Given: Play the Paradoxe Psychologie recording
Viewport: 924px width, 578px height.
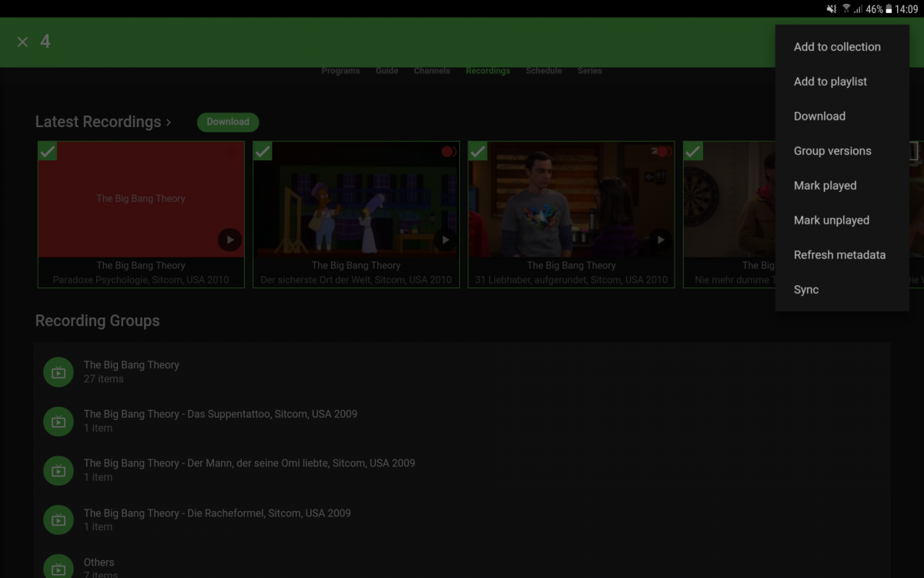Looking at the screenshot, I should coord(229,240).
